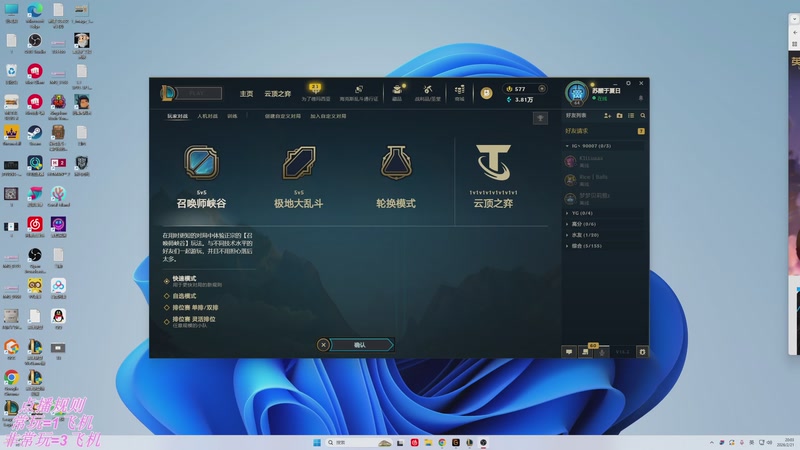Cancel lobby with the round X button
Viewport: 800px width, 450px height.
323,345
